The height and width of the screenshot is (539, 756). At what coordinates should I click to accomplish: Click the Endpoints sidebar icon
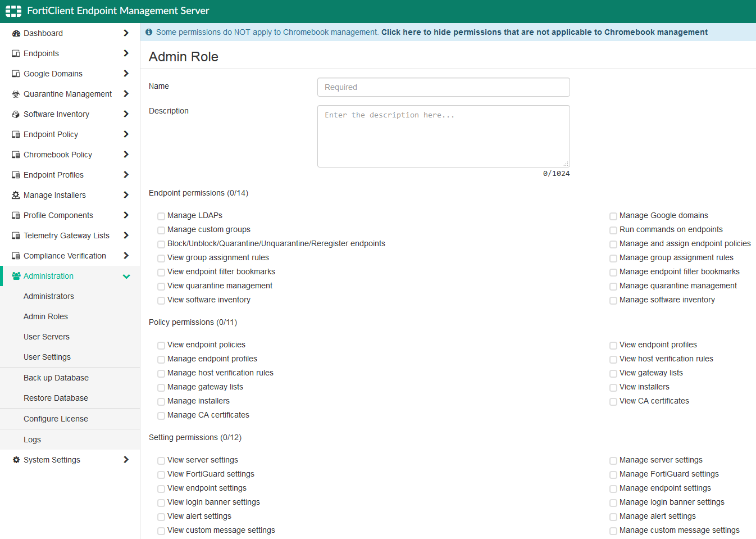pos(16,54)
